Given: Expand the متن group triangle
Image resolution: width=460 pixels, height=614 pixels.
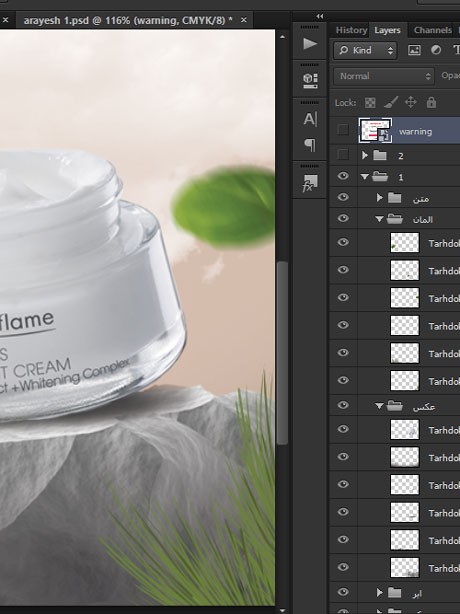Looking at the screenshot, I should pos(379,198).
